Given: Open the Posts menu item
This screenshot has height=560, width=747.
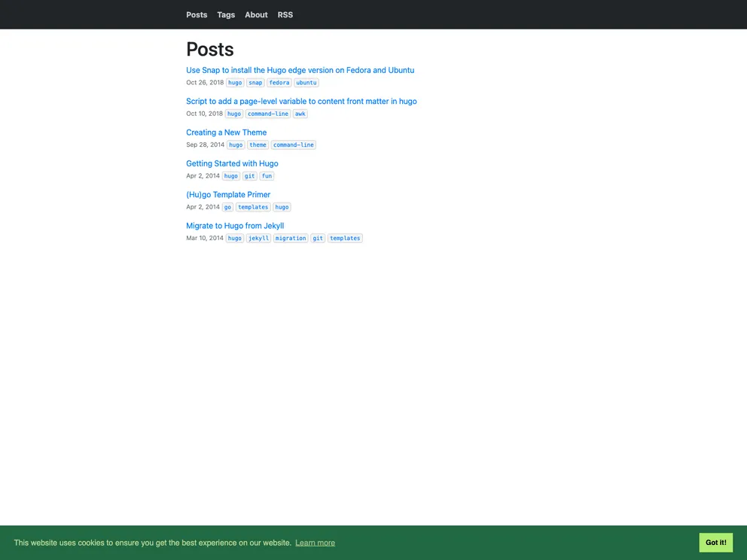Looking at the screenshot, I should (196, 14).
